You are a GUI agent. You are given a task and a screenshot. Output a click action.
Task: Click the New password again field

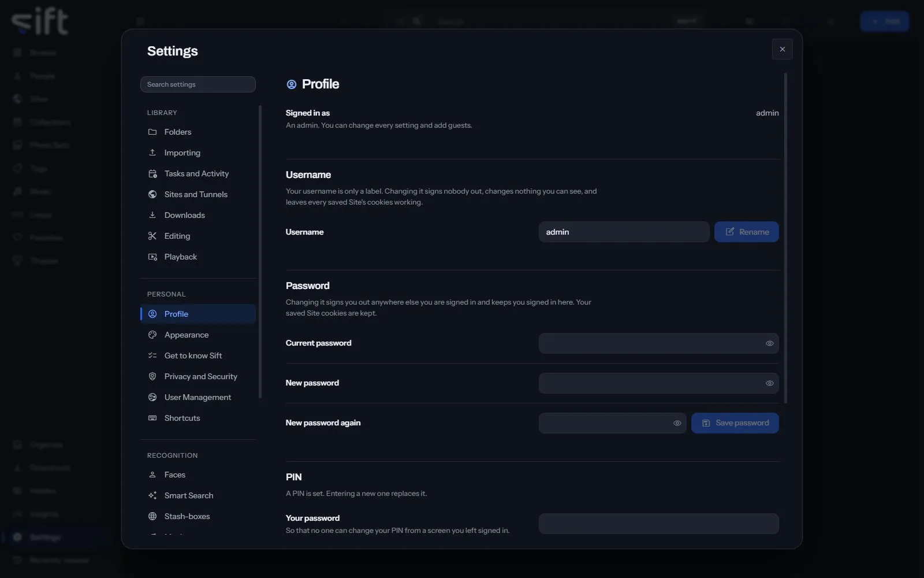coord(612,423)
